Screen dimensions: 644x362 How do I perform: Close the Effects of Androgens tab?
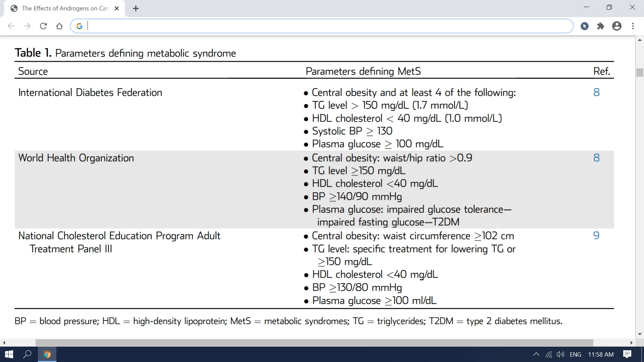click(117, 9)
